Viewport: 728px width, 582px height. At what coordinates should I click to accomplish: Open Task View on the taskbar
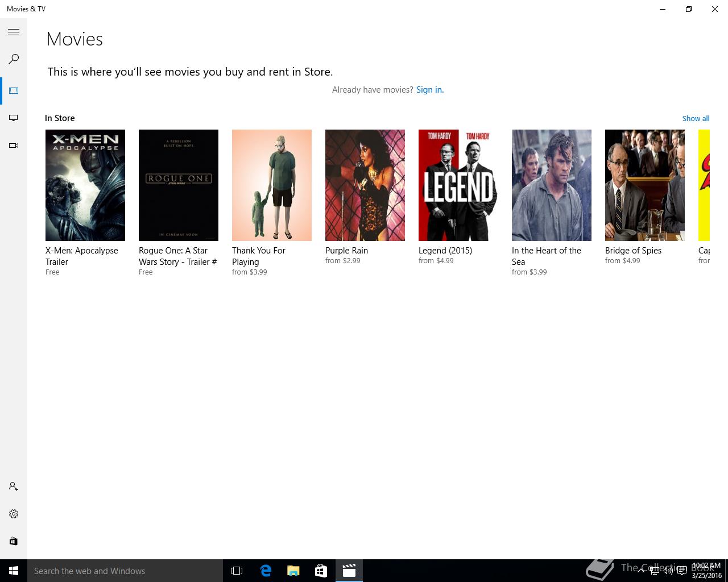237,571
